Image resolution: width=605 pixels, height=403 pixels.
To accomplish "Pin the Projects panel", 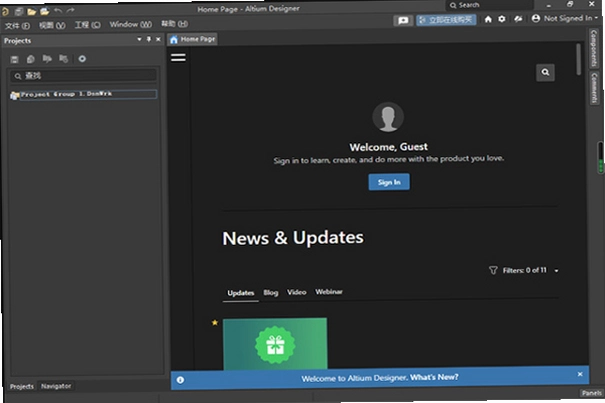I will tap(149, 39).
